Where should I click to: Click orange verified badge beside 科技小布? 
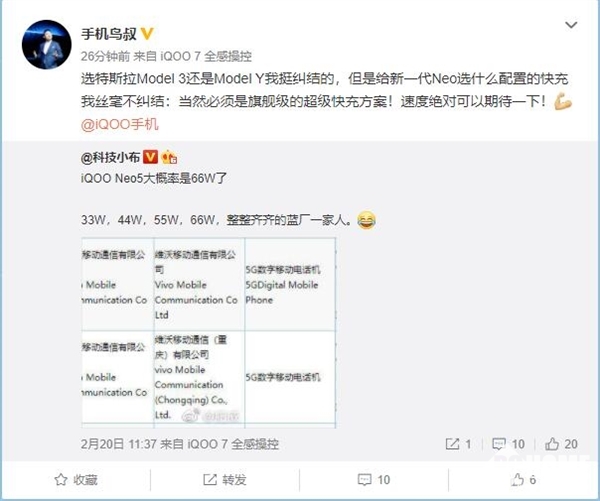[x=150, y=157]
